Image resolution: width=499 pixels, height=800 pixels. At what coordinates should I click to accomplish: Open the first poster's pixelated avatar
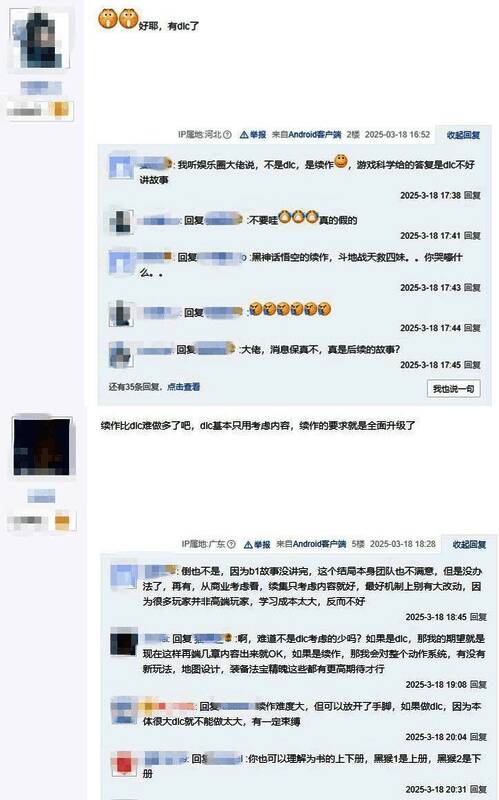pos(40,39)
